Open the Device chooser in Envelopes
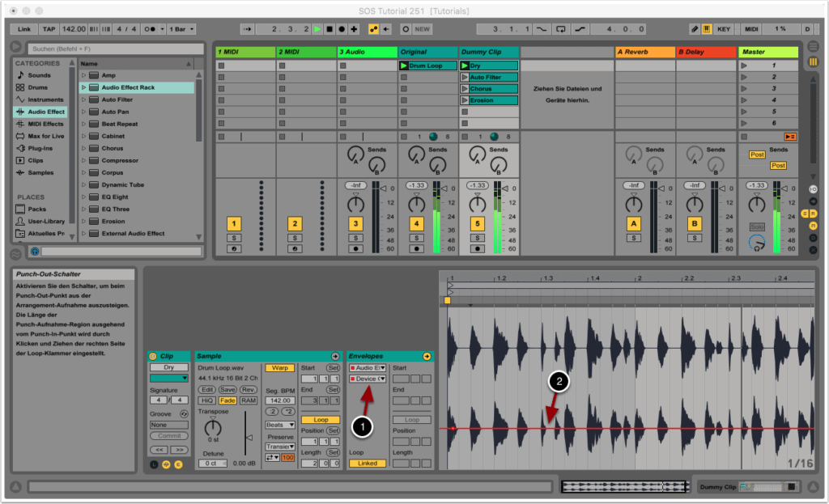Viewport: 829px width, 504px height. [367, 379]
